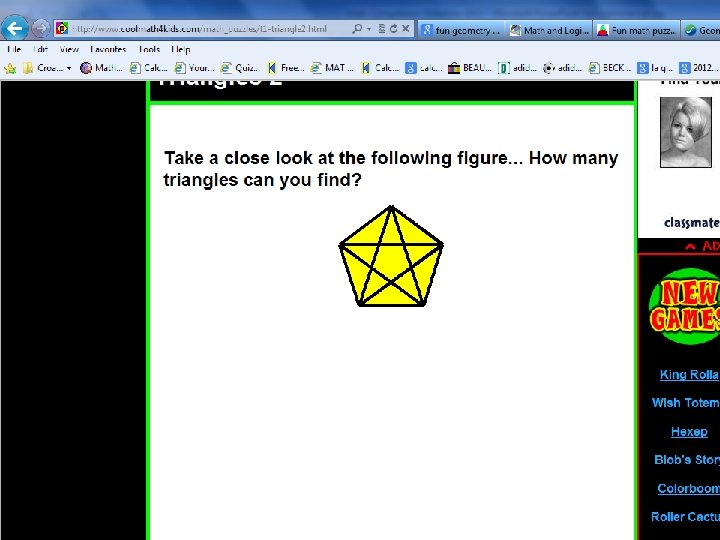Click the 'classmates' ad text

click(691, 223)
